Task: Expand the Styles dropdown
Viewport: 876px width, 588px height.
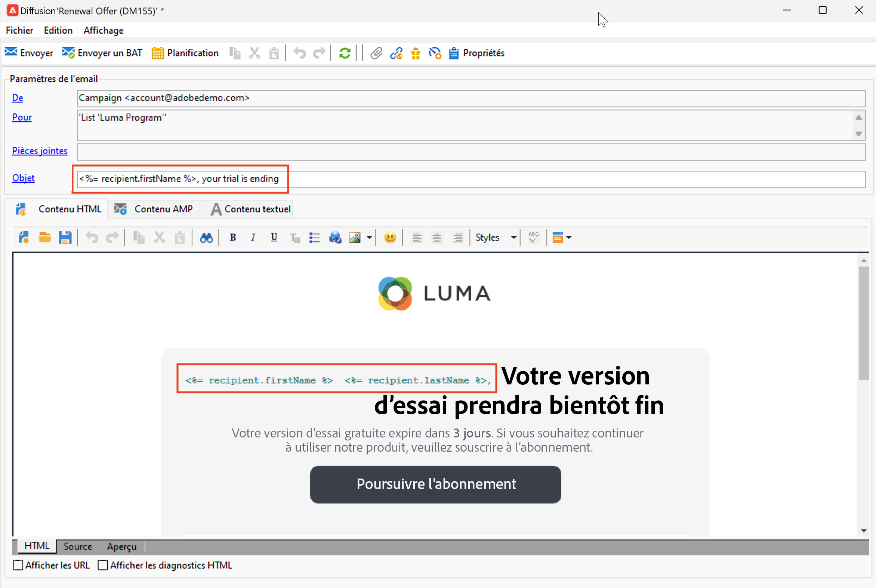Action: pyautogui.click(x=513, y=237)
